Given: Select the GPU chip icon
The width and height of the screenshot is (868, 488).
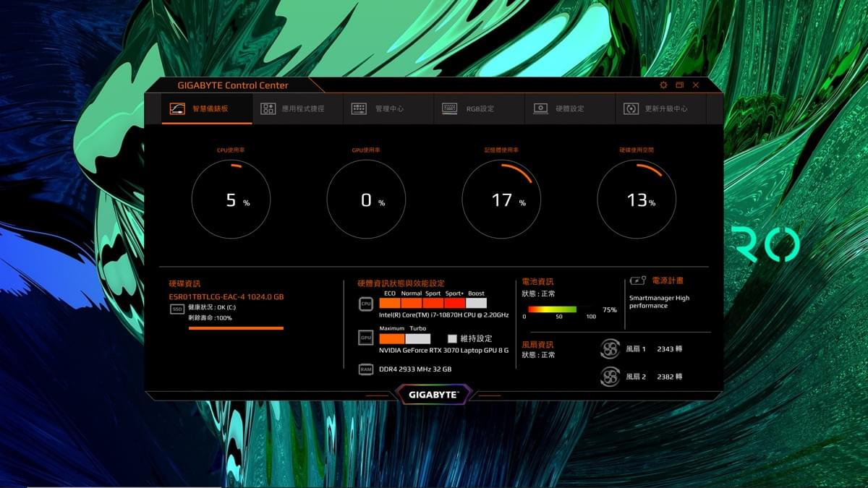Looking at the screenshot, I should tap(366, 338).
